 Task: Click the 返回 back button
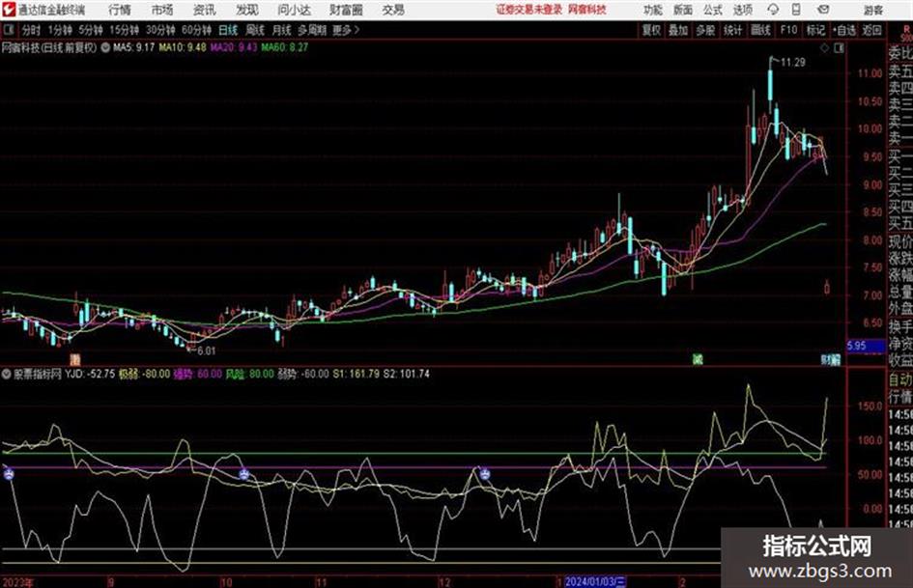(x=871, y=30)
